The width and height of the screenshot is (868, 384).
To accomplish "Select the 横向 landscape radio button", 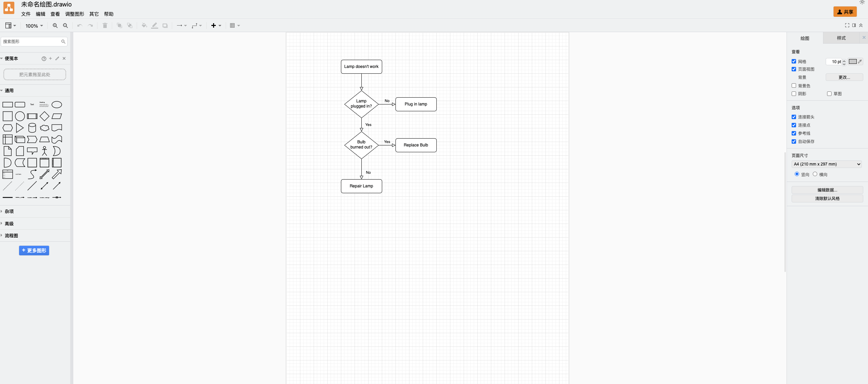I will [815, 174].
